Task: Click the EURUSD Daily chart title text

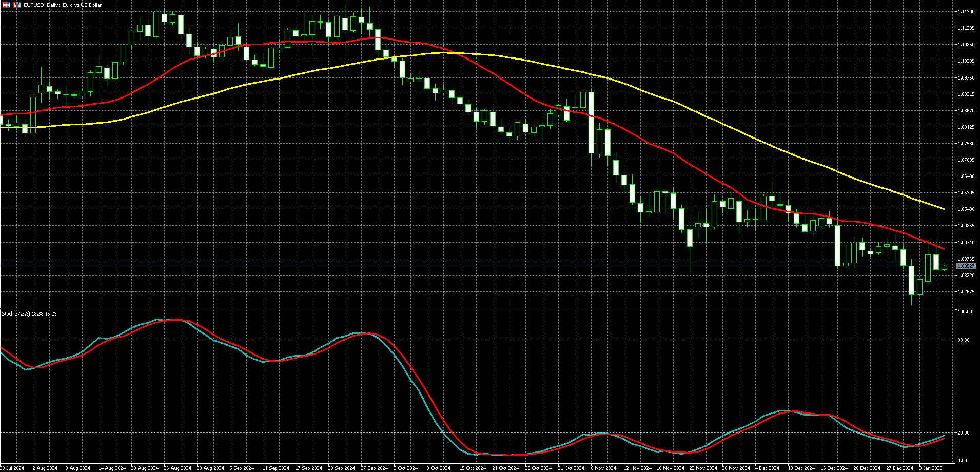Action: tap(63, 5)
